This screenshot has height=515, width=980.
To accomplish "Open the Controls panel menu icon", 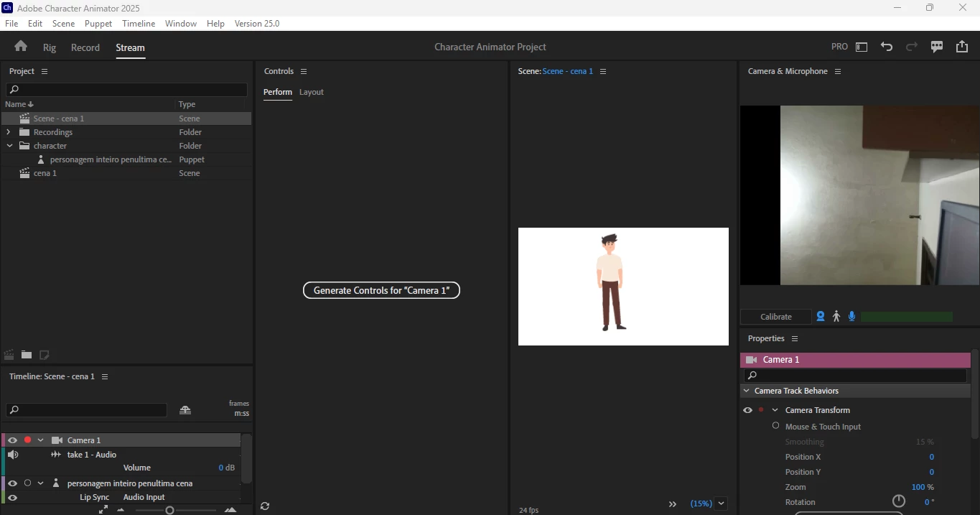I will click(x=304, y=71).
